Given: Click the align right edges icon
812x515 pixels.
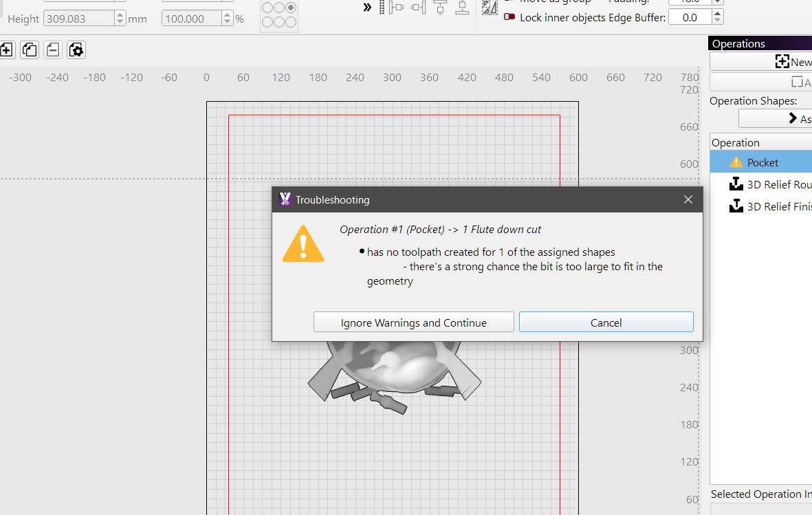Looking at the screenshot, I should pos(419,8).
